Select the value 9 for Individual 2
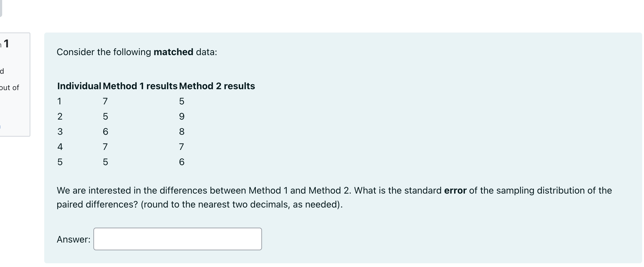644x267 pixels. coord(182,116)
